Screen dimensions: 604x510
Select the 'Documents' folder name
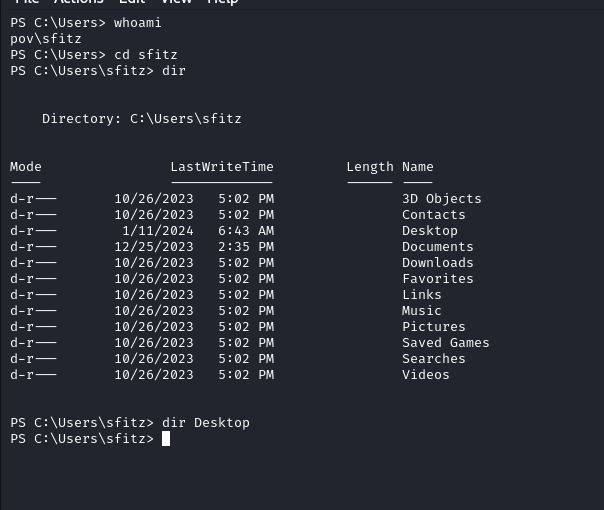coord(438,247)
